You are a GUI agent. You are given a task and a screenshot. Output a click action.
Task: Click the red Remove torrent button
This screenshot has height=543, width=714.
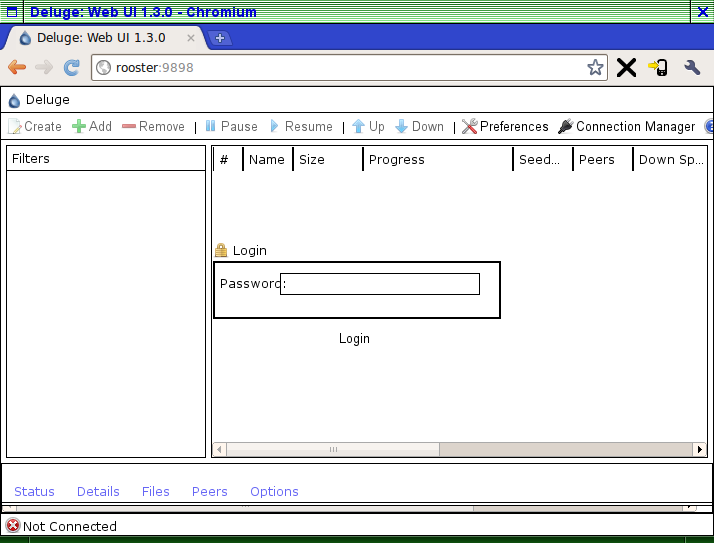(x=153, y=126)
